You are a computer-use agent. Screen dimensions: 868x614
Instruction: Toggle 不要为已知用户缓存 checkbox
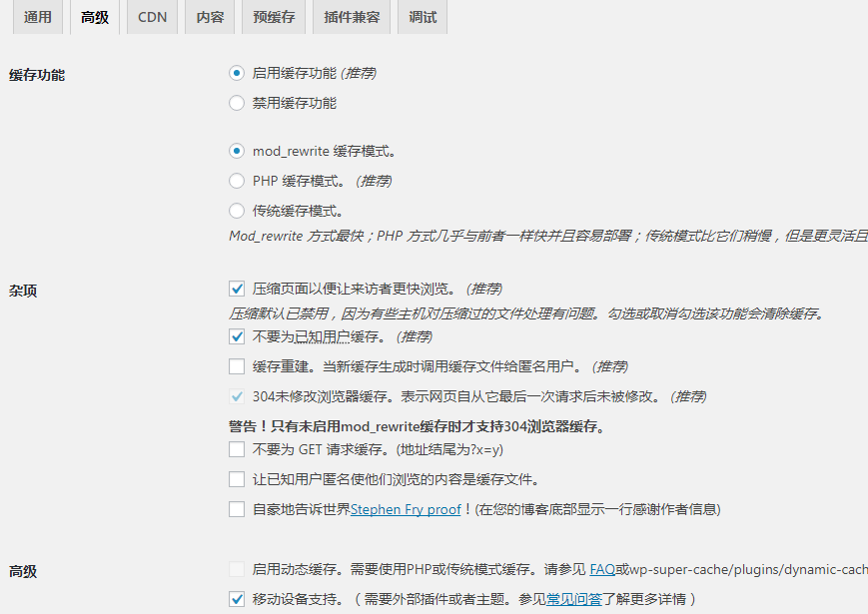tap(236, 336)
